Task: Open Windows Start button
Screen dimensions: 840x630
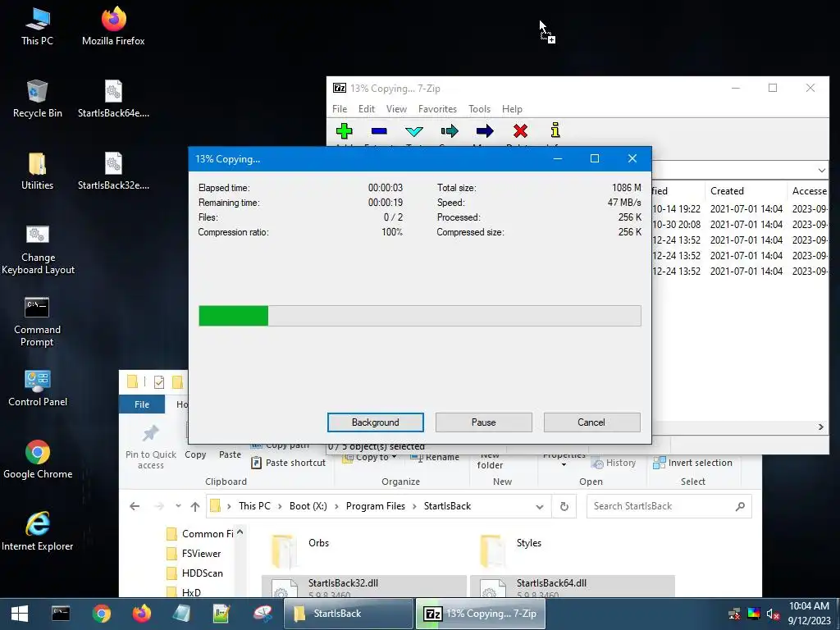Action: pyautogui.click(x=20, y=614)
